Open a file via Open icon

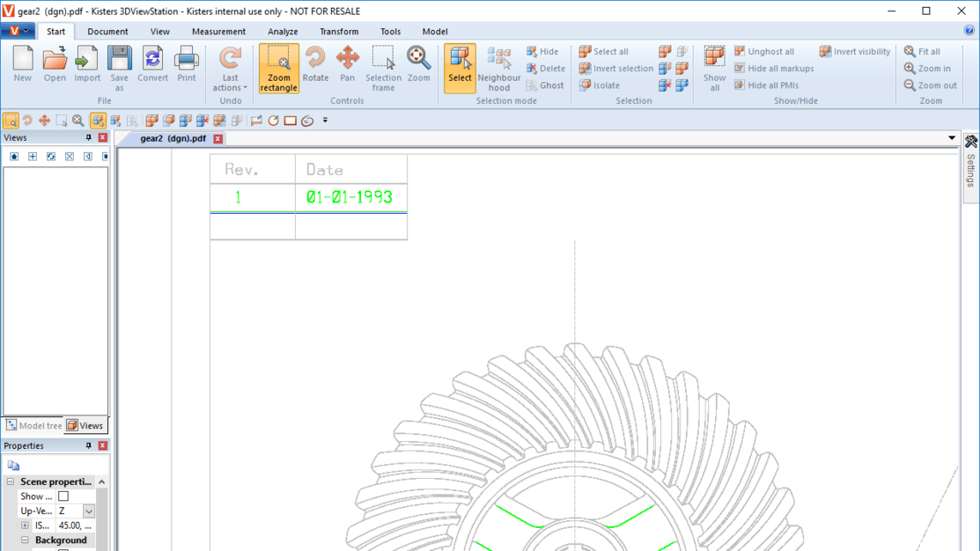(55, 64)
